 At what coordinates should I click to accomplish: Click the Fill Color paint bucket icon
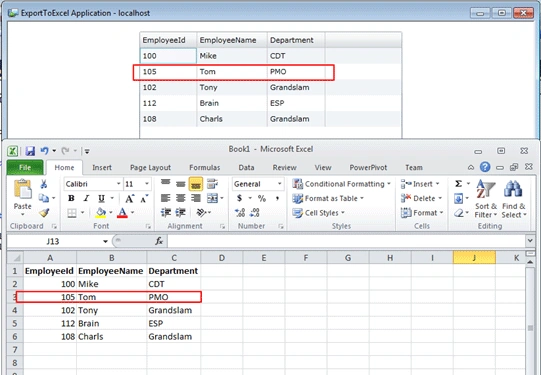point(101,213)
